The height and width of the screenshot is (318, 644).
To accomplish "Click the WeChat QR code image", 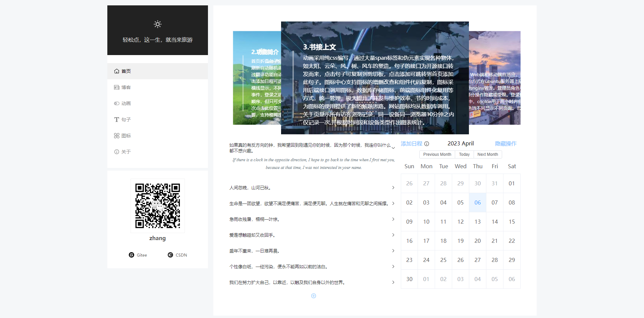I will point(158,206).
